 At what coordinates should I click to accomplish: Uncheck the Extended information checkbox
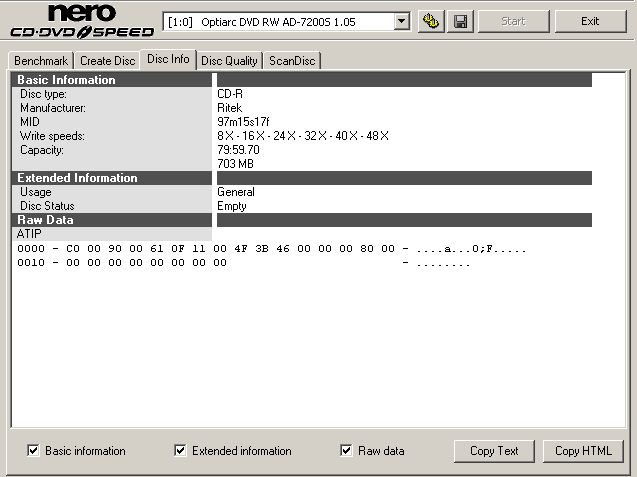(180, 451)
